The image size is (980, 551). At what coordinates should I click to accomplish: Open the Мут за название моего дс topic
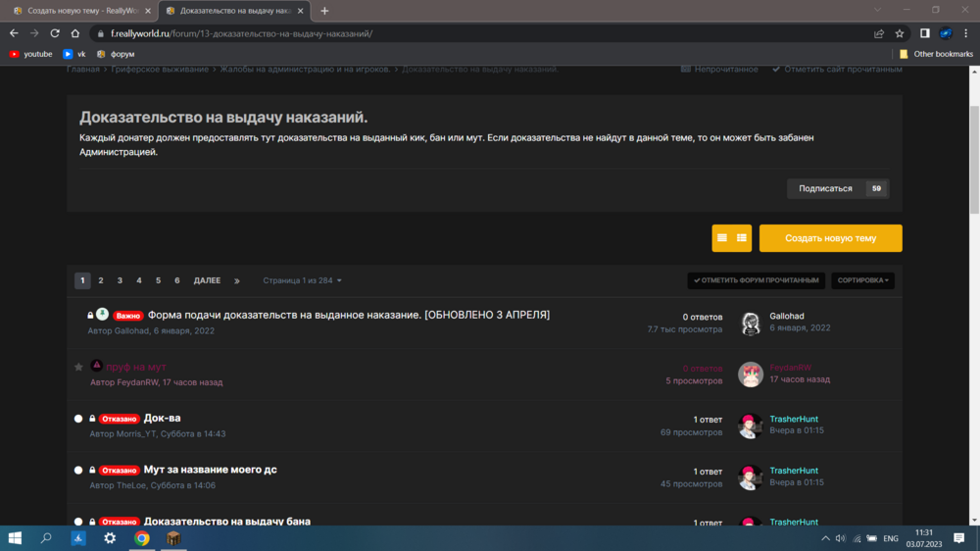pyautogui.click(x=210, y=469)
